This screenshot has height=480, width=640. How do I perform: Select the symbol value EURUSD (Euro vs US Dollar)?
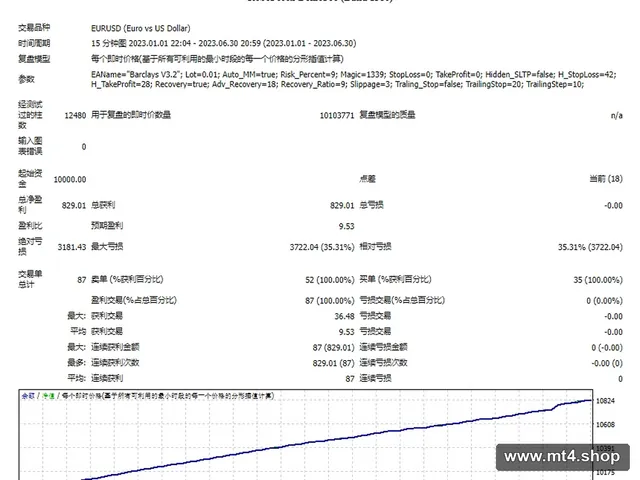click(141, 28)
